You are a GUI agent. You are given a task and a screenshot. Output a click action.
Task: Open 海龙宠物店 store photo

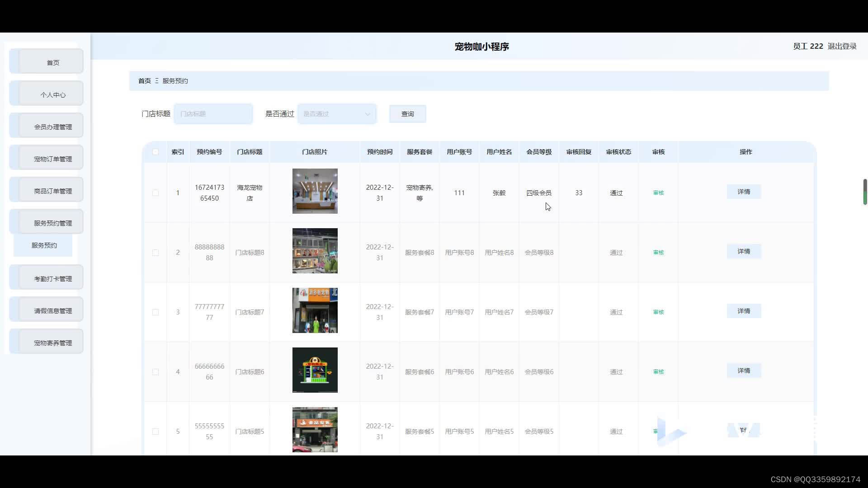[315, 191]
